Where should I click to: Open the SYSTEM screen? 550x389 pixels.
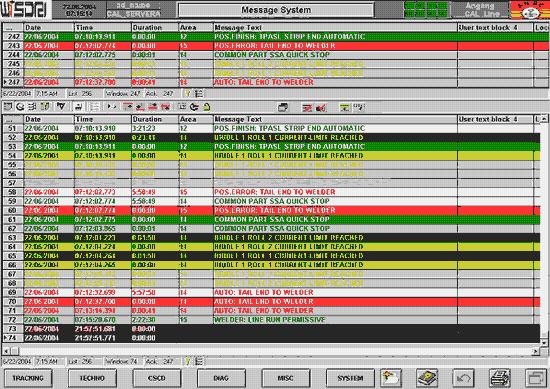click(x=350, y=378)
